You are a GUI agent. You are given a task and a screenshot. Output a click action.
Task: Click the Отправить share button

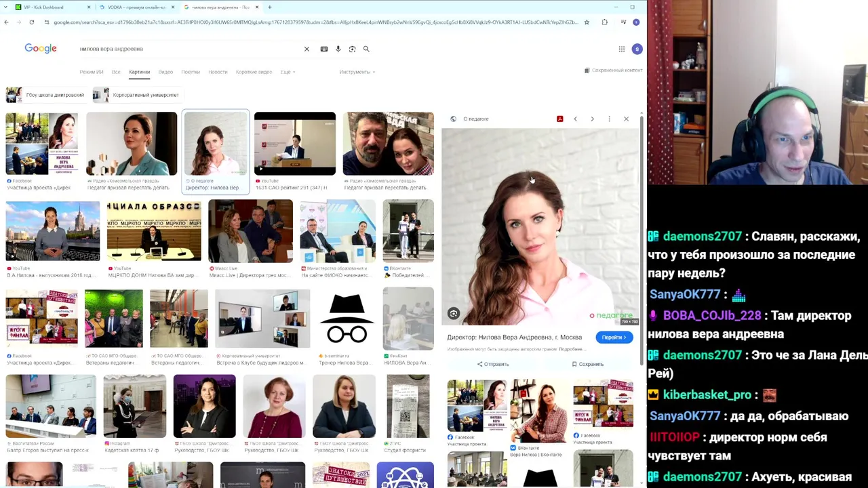(493, 365)
